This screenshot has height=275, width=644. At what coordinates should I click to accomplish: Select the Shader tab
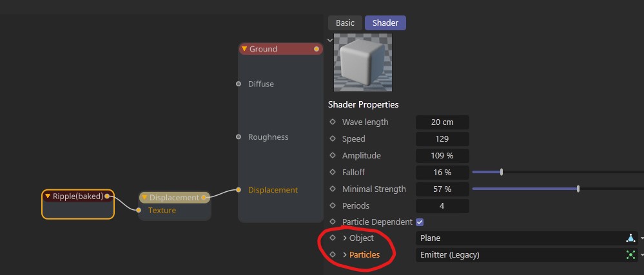coord(385,23)
